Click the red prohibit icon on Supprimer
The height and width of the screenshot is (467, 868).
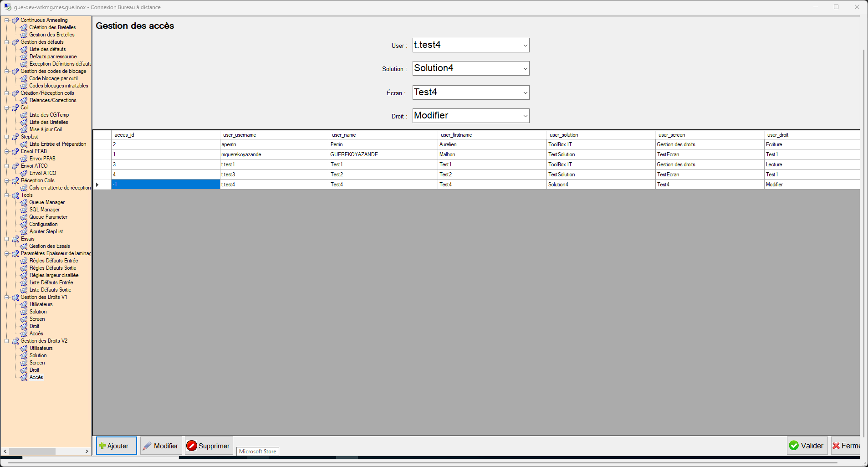tap(192, 446)
